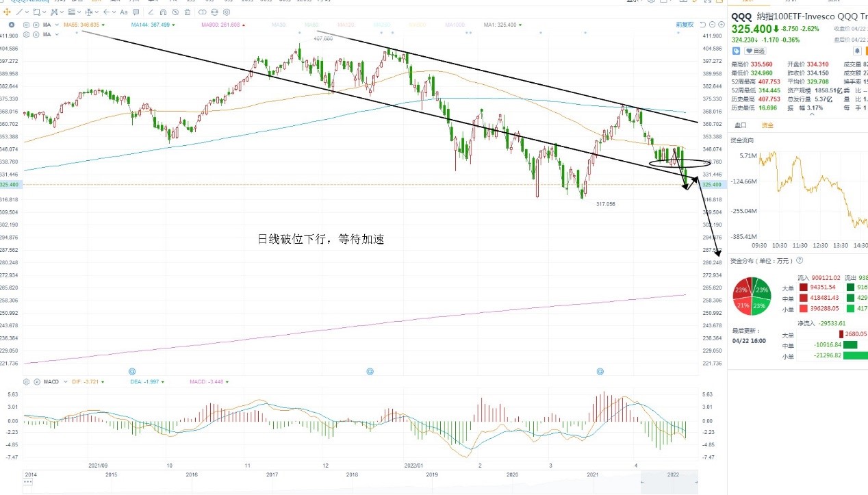Select the pattern drawing tool in toolbar
The height and width of the screenshot is (495, 868).
click(x=53, y=12)
